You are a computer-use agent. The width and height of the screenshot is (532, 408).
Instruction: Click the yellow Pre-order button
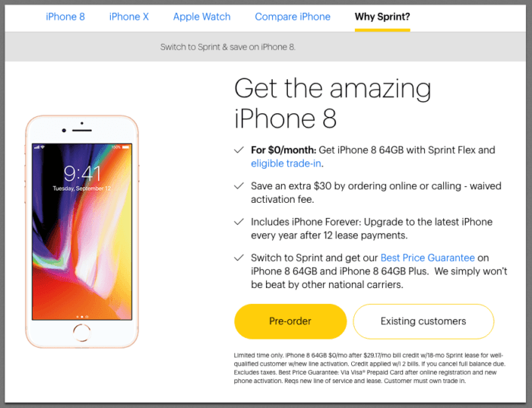(x=290, y=321)
